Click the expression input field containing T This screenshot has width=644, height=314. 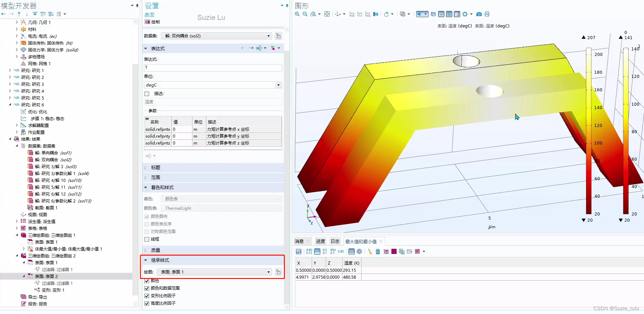click(x=212, y=68)
